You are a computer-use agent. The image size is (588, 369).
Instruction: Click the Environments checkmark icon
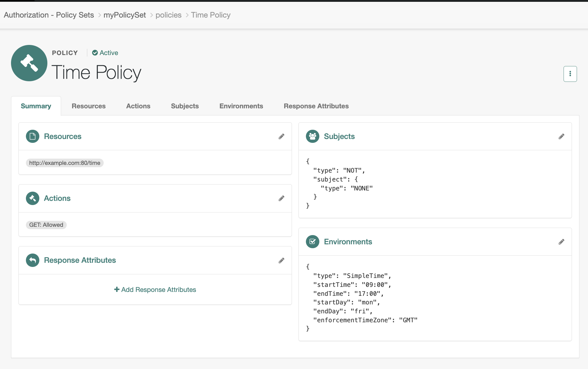[312, 242]
